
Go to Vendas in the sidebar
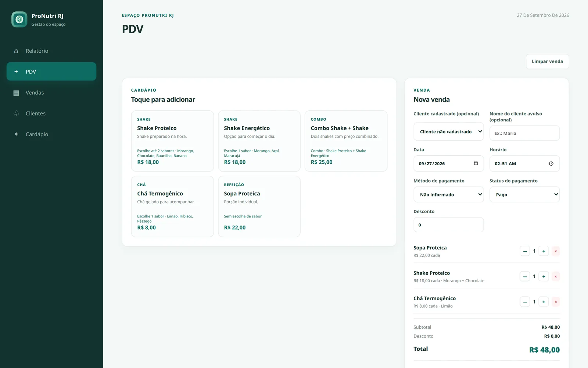(51, 92)
